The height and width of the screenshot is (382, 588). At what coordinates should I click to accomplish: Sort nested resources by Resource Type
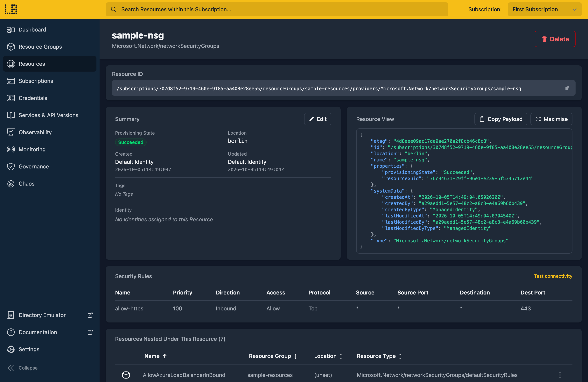click(379, 356)
